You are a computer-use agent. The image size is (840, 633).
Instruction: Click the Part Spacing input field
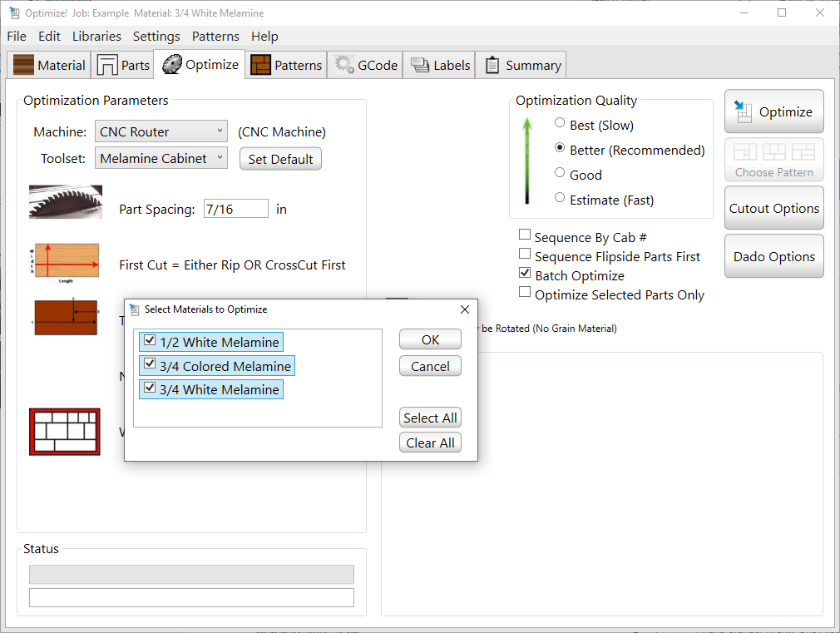235,209
